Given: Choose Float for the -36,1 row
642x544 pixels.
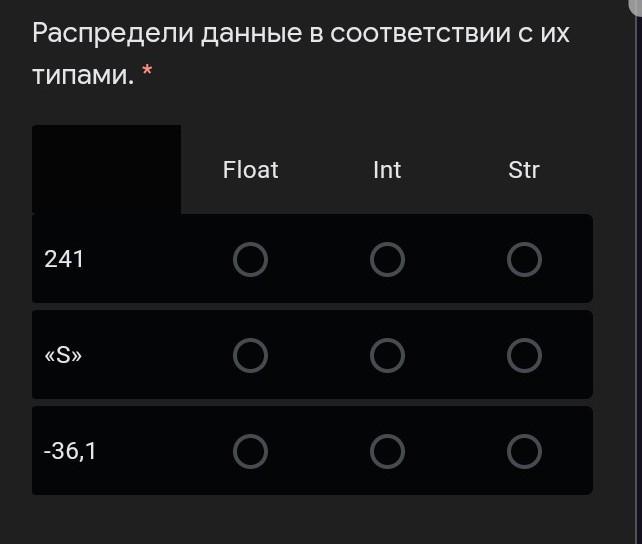Looking at the screenshot, I should 250,452.
